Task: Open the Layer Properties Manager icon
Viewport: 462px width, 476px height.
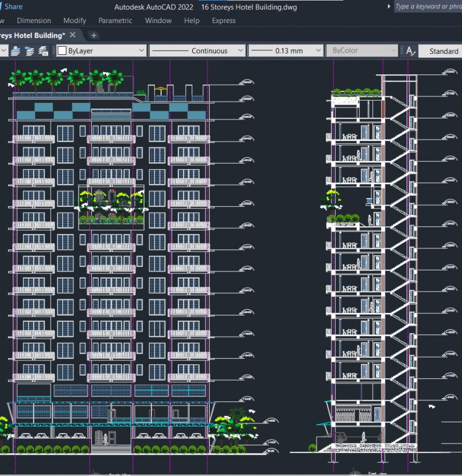Action: pos(42,51)
